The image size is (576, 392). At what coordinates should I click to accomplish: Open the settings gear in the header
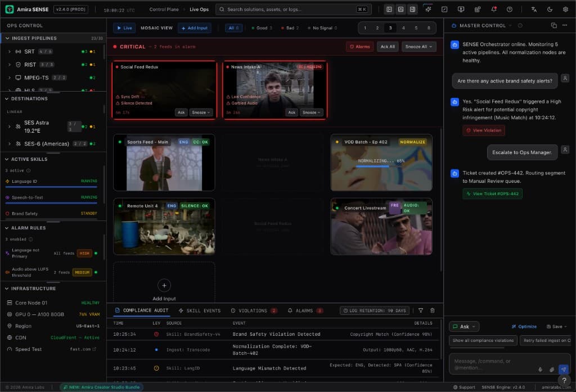[x=565, y=9]
